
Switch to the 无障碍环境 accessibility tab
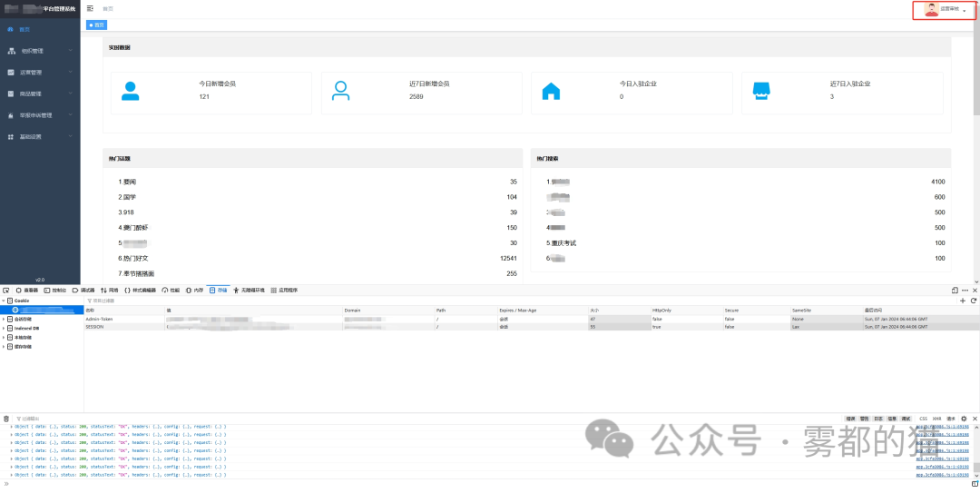tap(250, 291)
